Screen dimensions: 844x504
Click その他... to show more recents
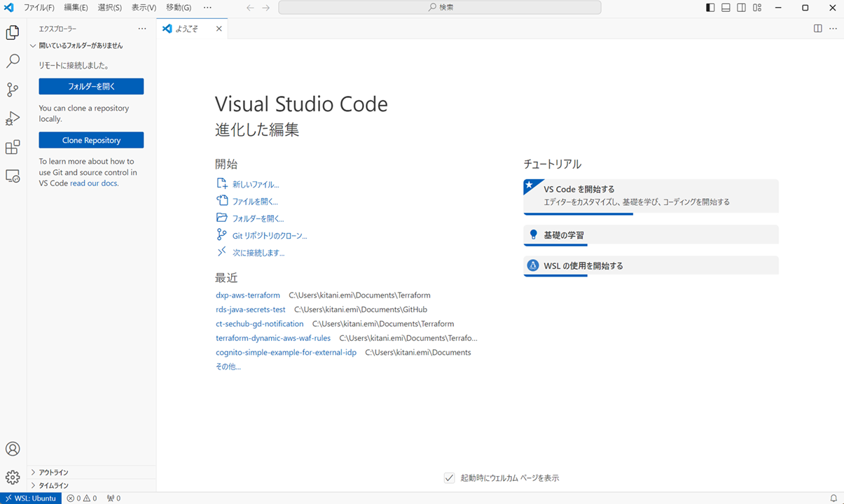pos(228,366)
